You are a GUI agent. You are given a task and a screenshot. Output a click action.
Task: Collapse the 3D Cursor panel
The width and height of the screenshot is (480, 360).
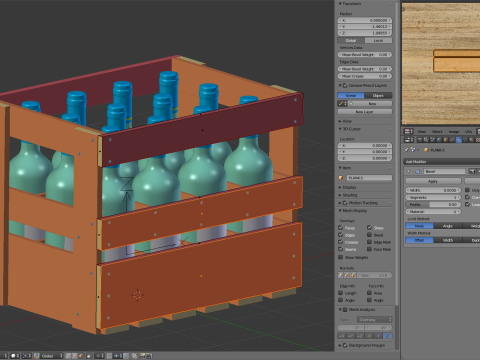(340, 129)
